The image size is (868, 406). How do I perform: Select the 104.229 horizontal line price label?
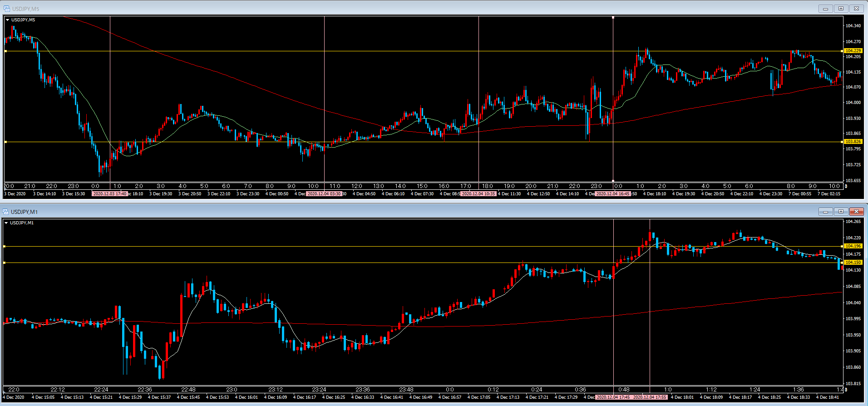click(x=853, y=51)
